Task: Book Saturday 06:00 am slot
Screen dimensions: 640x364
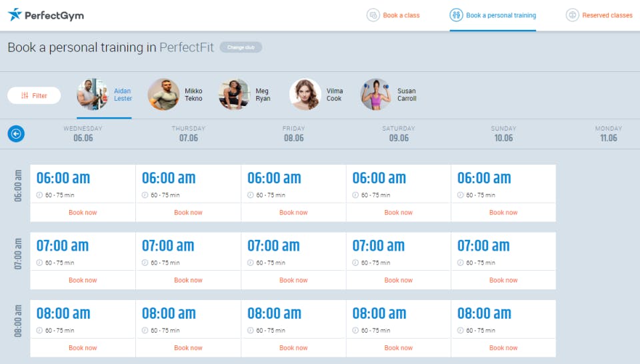Action: [399, 213]
